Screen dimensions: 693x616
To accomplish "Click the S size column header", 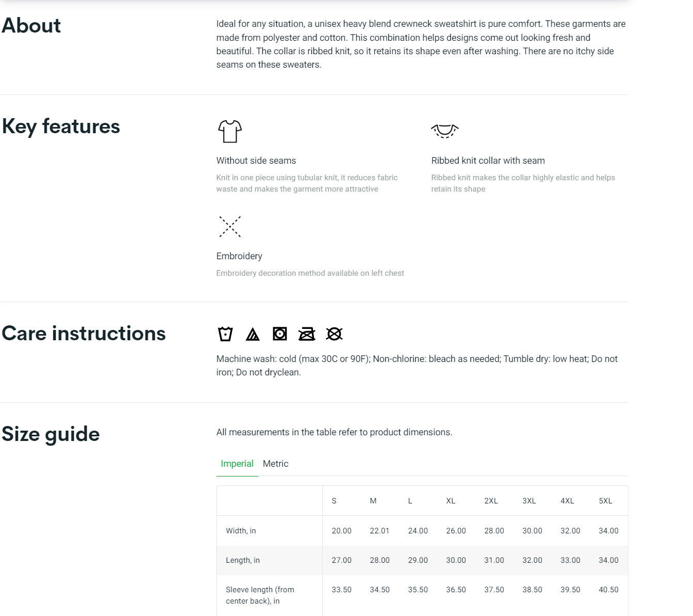I will click(x=334, y=501).
